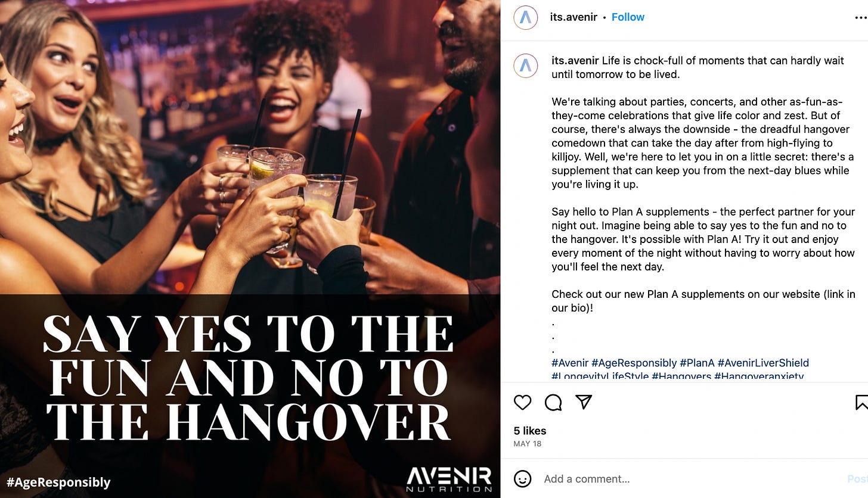868x498 pixels.
Task: Open the #Avenir hashtag
Action: pyautogui.click(x=570, y=363)
